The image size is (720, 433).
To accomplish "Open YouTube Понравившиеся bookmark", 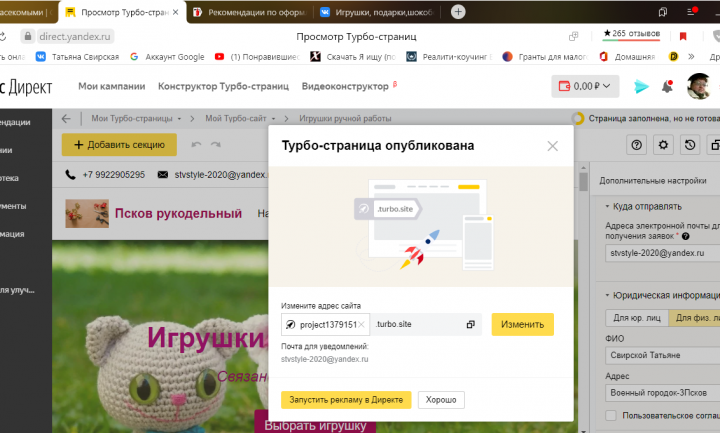I will [x=258, y=57].
